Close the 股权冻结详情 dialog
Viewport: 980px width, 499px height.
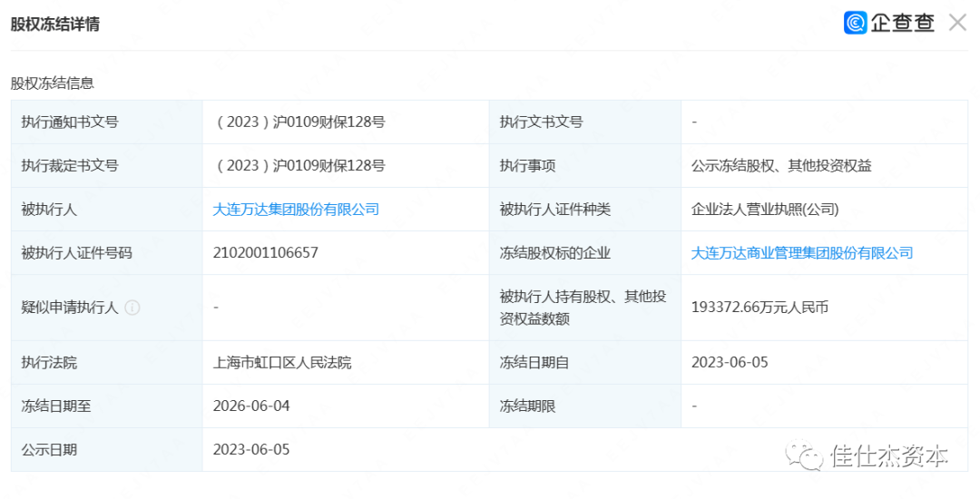tap(957, 23)
